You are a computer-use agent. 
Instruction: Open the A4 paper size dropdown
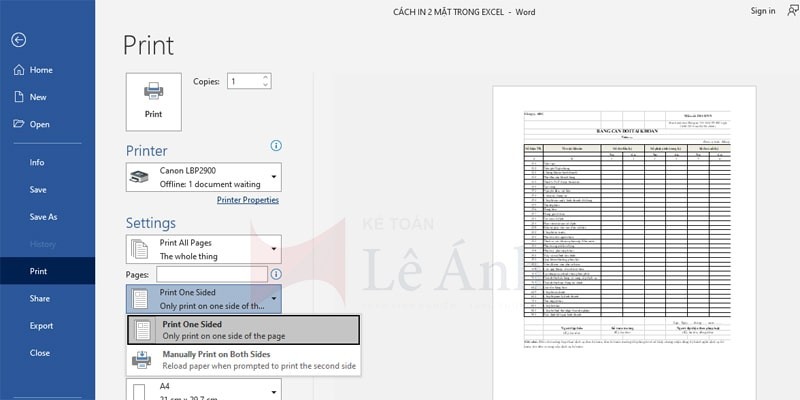(204, 389)
